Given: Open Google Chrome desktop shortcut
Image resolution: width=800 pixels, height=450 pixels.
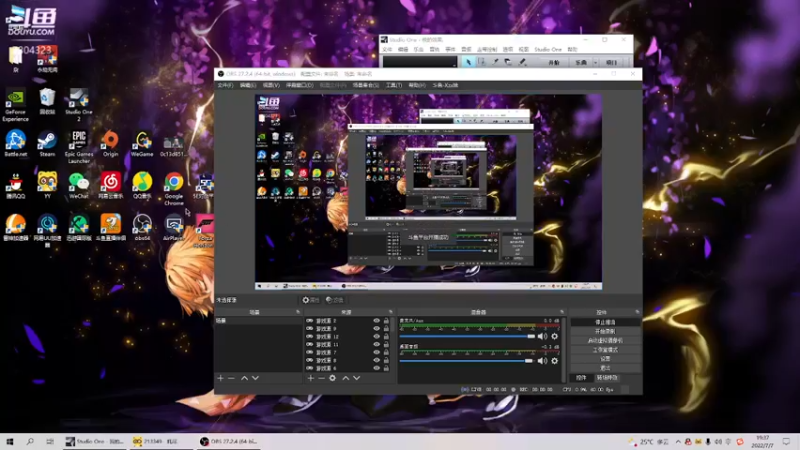Looking at the screenshot, I should tap(173, 189).
